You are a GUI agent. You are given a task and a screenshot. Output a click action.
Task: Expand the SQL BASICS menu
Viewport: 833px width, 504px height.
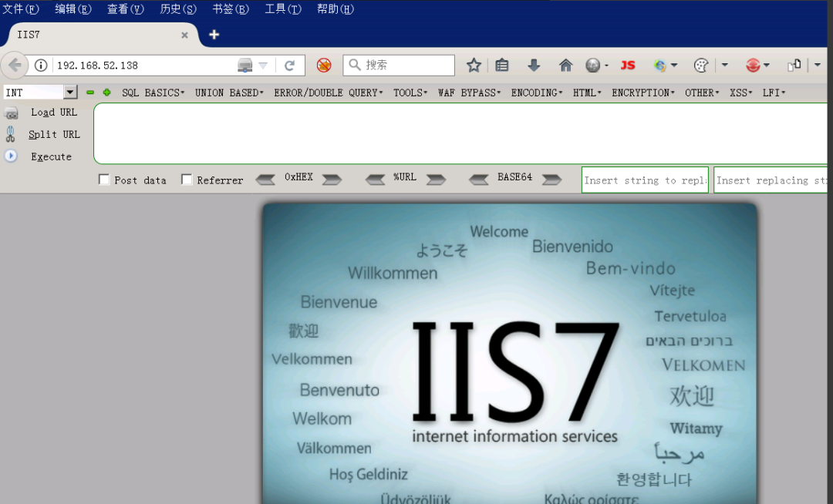pyautogui.click(x=153, y=92)
